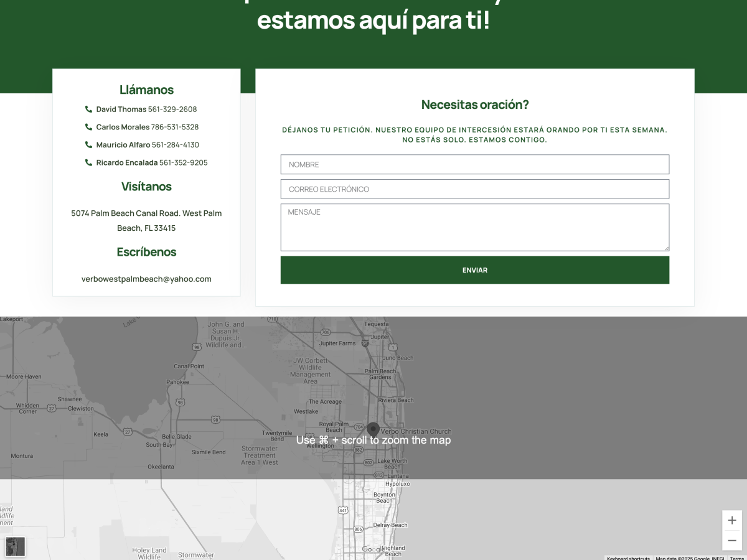Focus the NOMBRE input field
The height and width of the screenshot is (560, 747).
coord(474,164)
